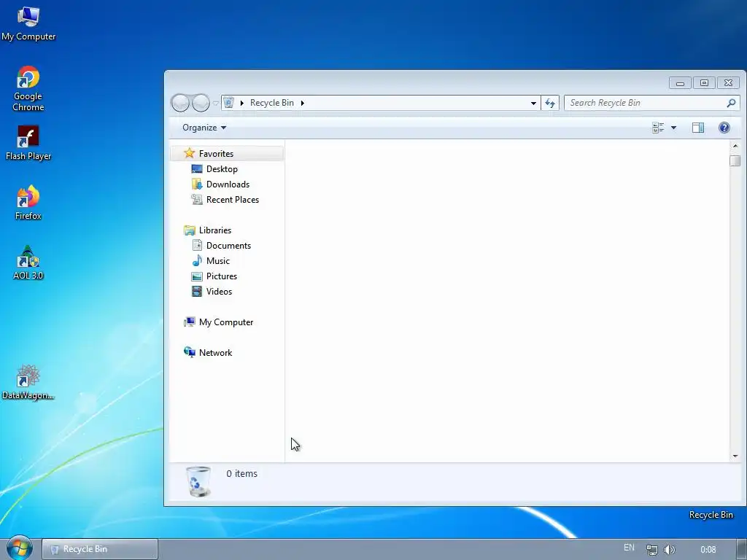Select Favorites in navigation pane

[x=216, y=154]
